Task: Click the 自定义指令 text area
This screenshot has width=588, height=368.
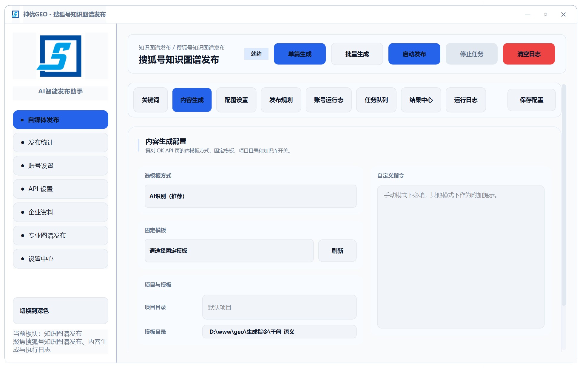Action: point(461,257)
